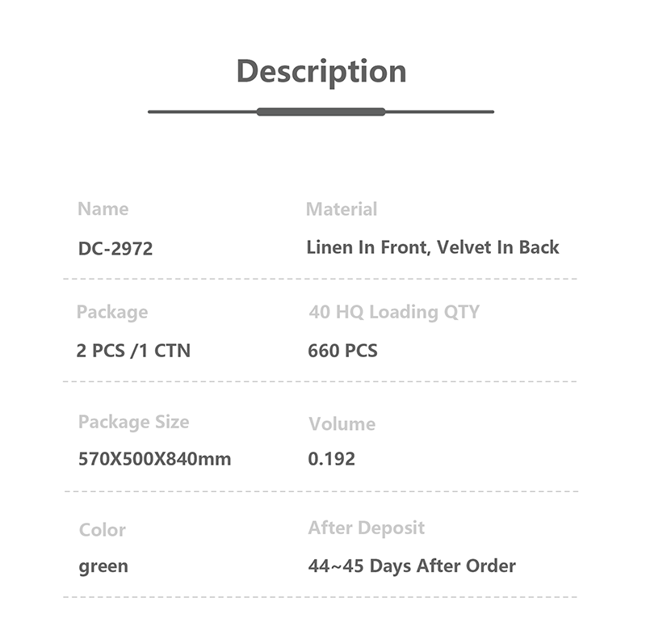
Task: Click the 0.192 volume value
Action: click(332, 459)
